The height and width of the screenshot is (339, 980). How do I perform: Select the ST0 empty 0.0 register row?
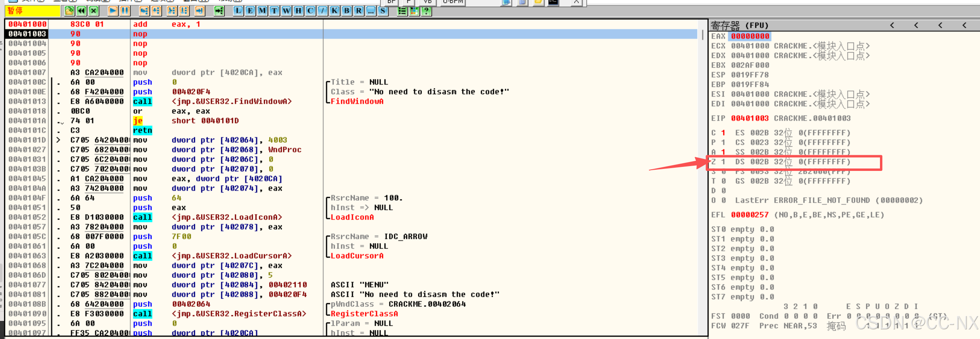743,229
